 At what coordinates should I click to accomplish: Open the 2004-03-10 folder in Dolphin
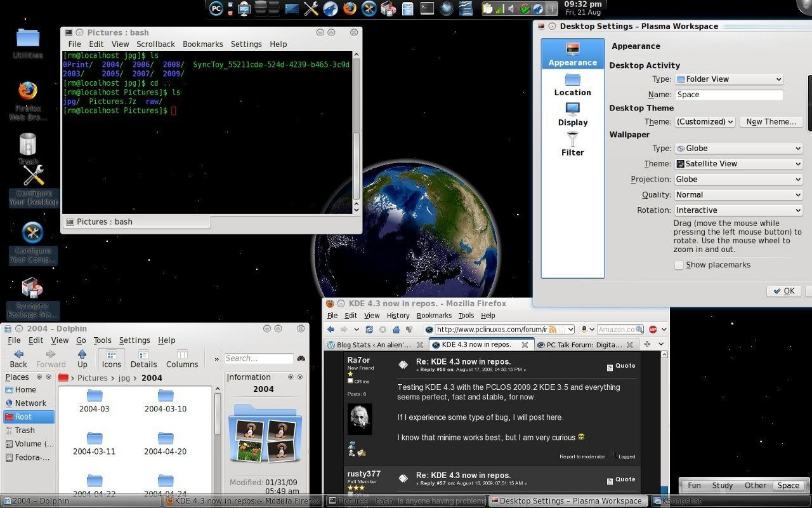pos(165,402)
